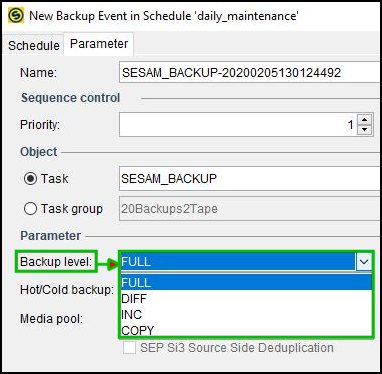Choose DIFF from the Backup level list
The image size is (382, 374).
(x=246, y=298)
